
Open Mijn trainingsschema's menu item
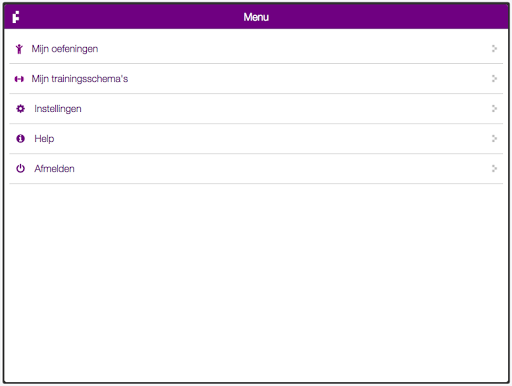80,79
